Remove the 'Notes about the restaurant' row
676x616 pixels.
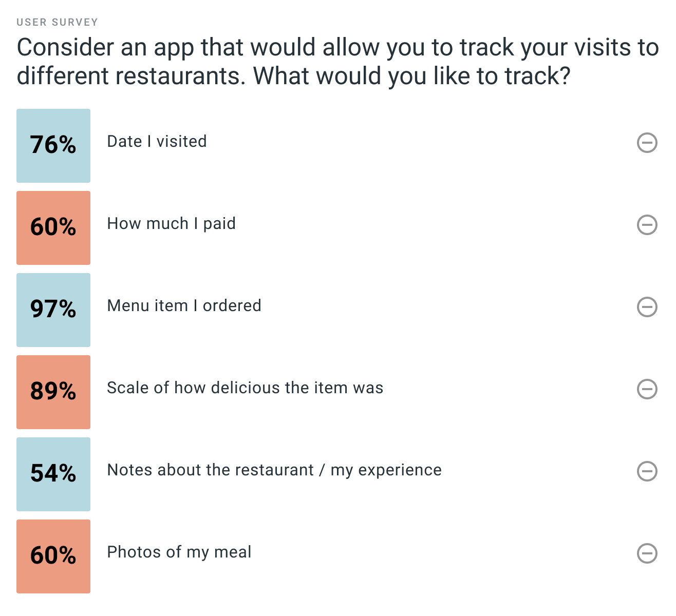point(647,471)
